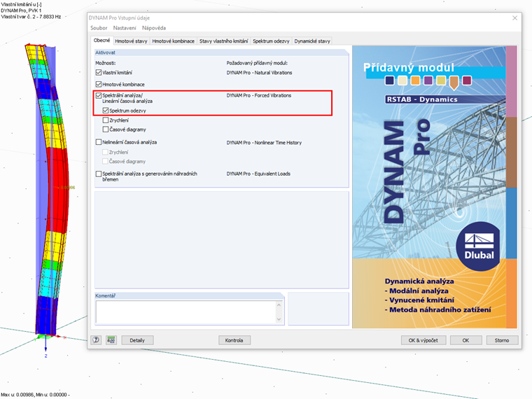Viewport: 532px width, 399px height.
Task: Toggle the Vlastní kmitání checkbox
Action: pyautogui.click(x=99, y=73)
